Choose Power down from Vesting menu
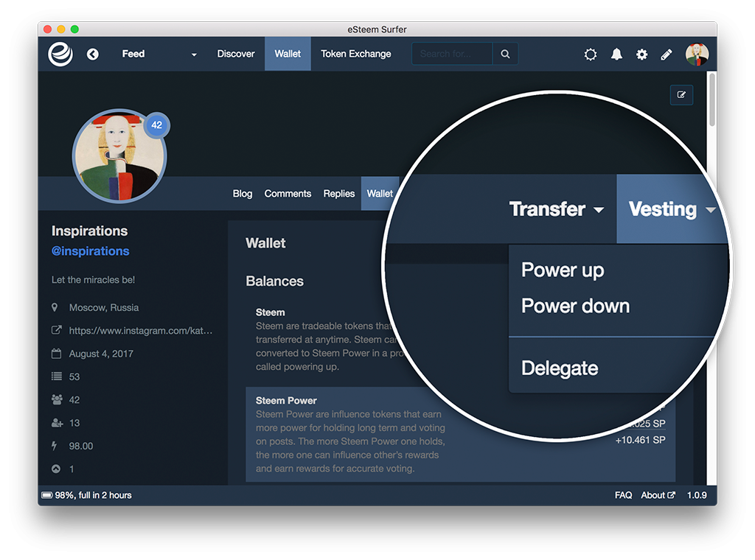Viewport: 755px width, 560px height. tap(575, 306)
